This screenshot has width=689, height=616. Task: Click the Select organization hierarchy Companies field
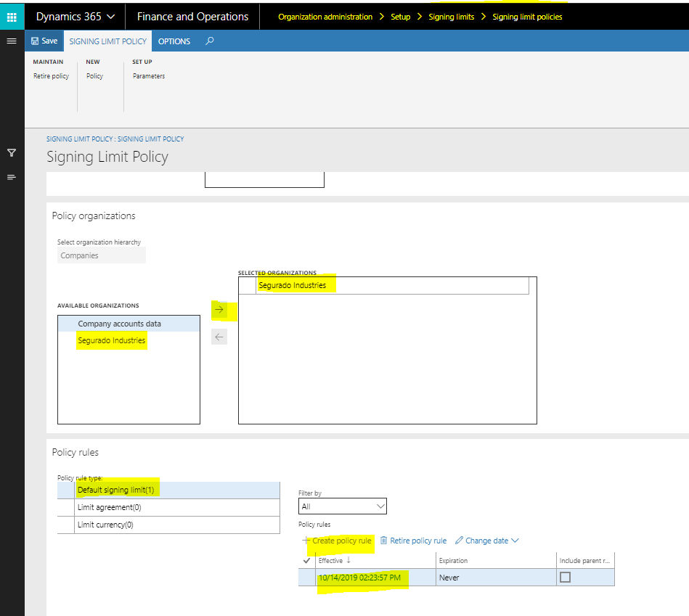(102, 255)
